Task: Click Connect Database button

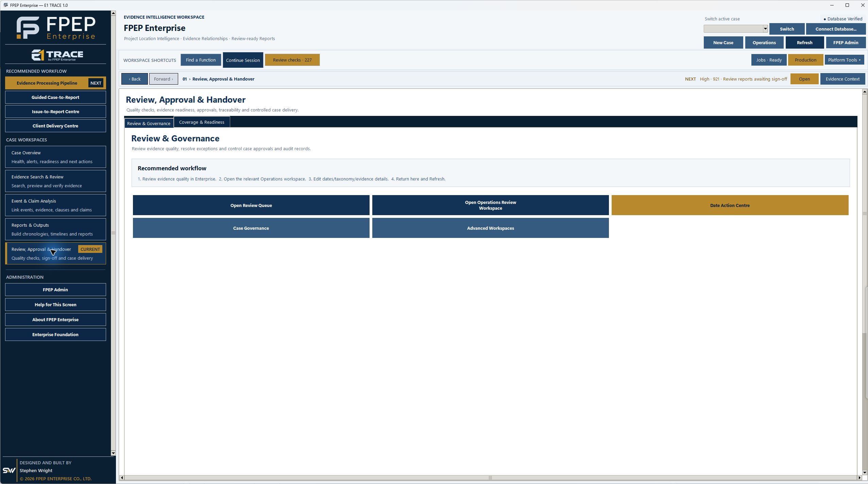Action: tap(836, 29)
